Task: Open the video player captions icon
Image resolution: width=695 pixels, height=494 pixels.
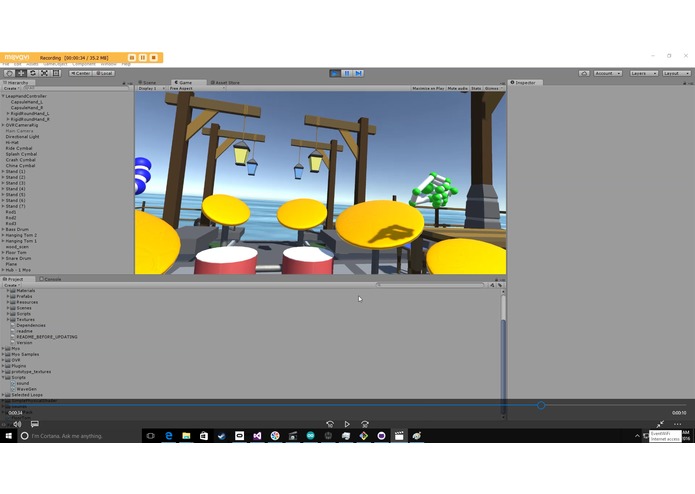Action: click(x=35, y=424)
